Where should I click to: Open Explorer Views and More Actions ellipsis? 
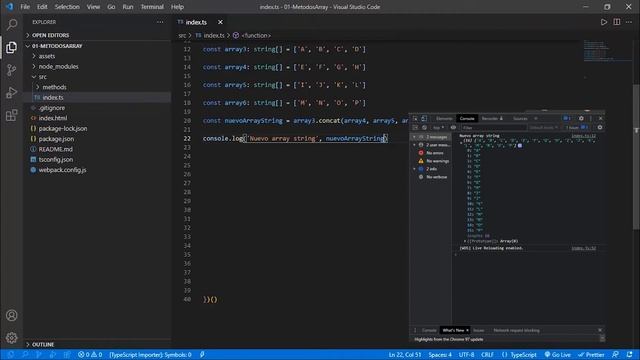coord(160,22)
